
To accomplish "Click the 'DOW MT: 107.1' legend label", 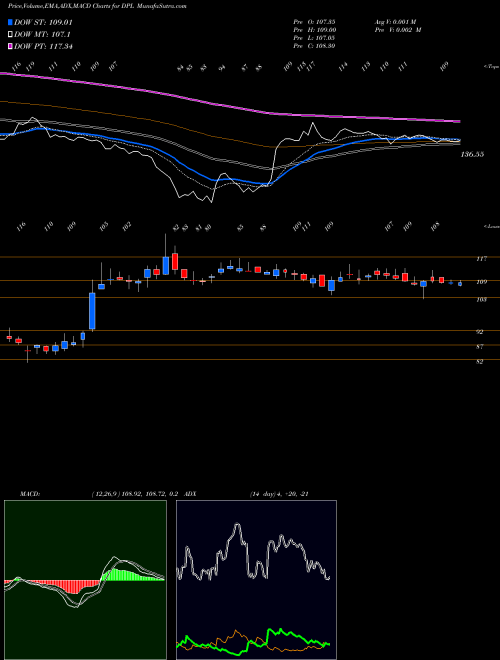I will (42, 34).
